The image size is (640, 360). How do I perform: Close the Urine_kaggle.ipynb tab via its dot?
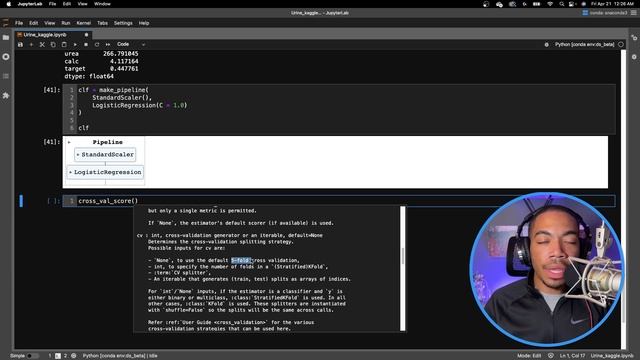coord(86,35)
